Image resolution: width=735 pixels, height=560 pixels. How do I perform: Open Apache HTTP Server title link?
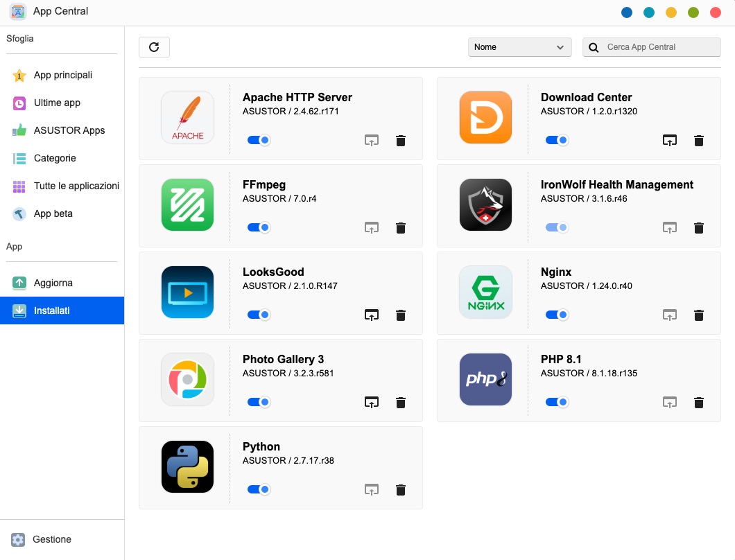297,98
